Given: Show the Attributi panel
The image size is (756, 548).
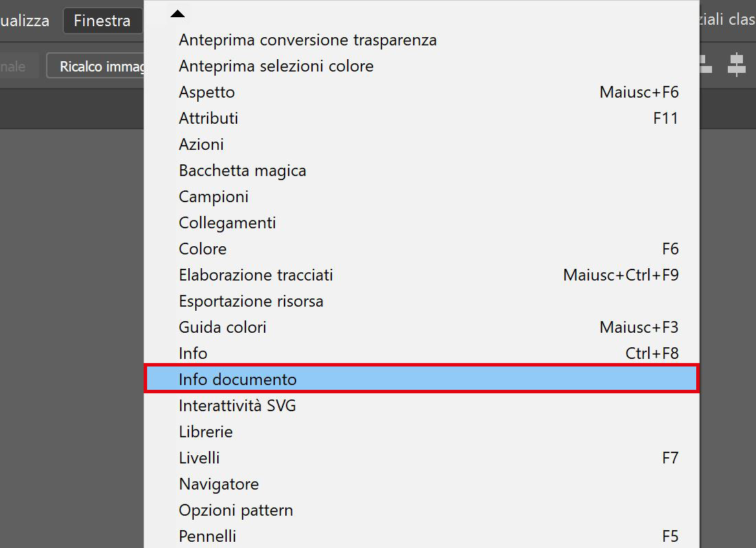Looking at the screenshot, I should (x=208, y=118).
